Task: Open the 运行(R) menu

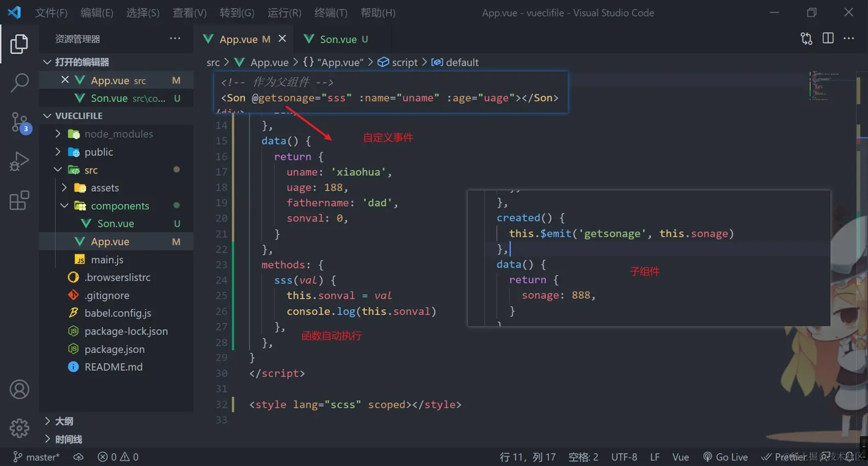Action: click(284, 12)
